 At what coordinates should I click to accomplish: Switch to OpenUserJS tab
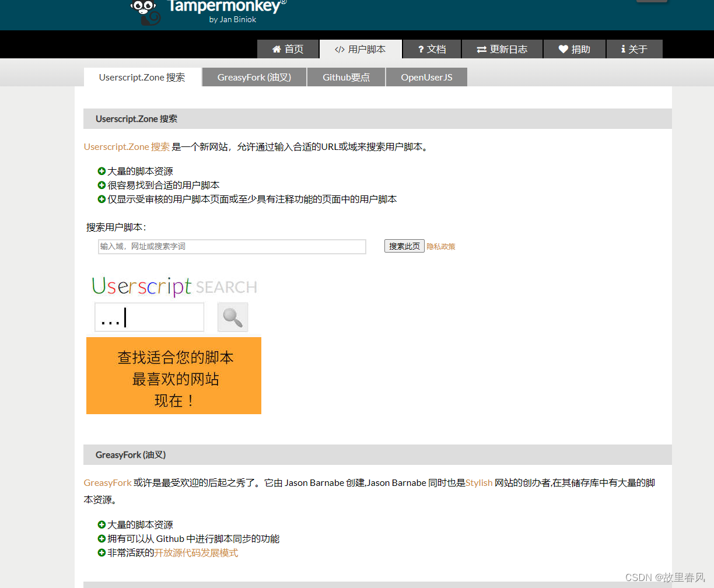click(x=426, y=77)
